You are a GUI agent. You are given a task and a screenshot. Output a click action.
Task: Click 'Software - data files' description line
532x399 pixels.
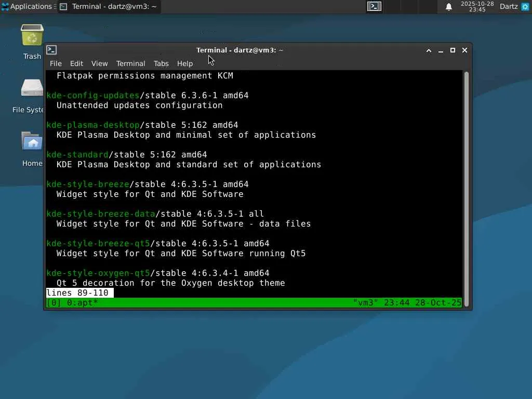[183, 223]
